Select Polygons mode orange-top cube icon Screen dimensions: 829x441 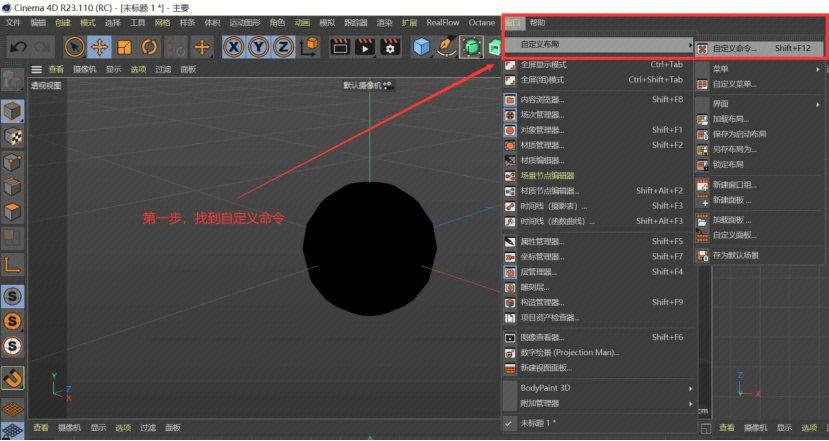[x=12, y=212]
